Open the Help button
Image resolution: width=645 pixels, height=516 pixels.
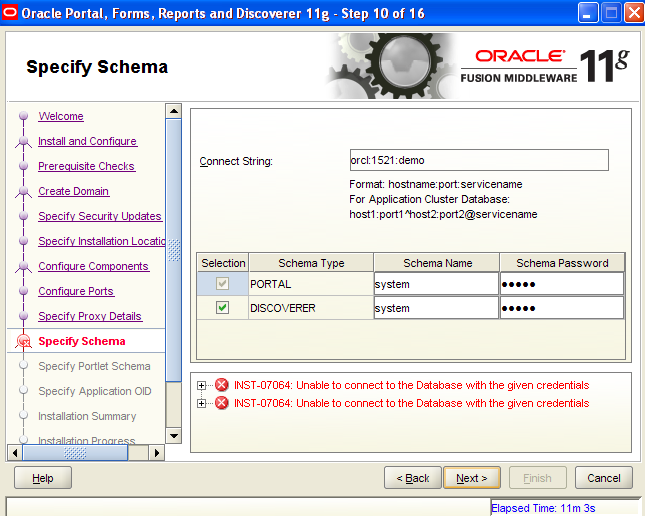(x=43, y=478)
